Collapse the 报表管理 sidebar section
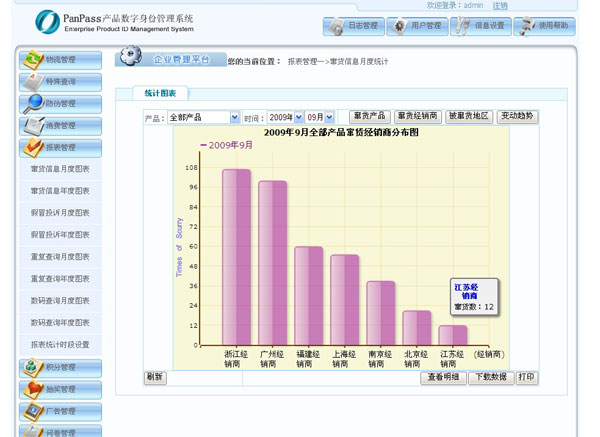This screenshot has width=600, height=437. 60,147
